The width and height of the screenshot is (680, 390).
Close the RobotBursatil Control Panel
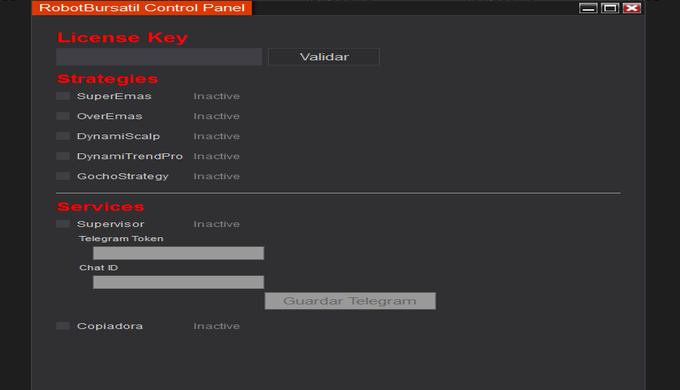[x=632, y=8]
